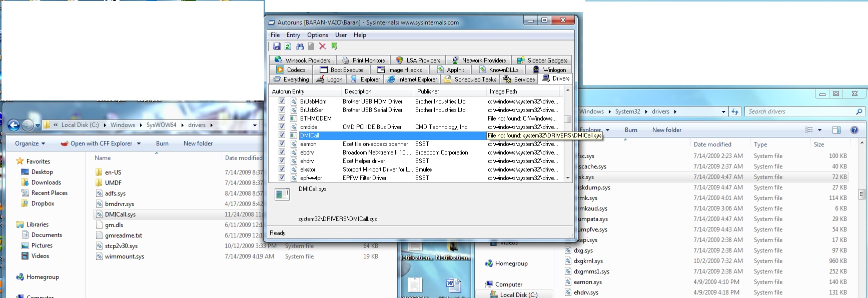The width and height of the screenshot is (868, 298).
Task: Click the red X Delete icon
Action: click(x=323, y=46)
